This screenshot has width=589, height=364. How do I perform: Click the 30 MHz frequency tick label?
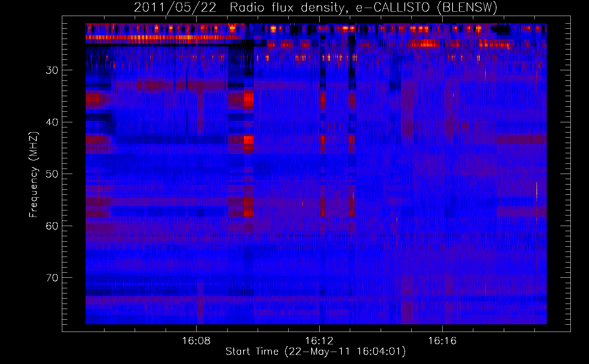[52, 70]
